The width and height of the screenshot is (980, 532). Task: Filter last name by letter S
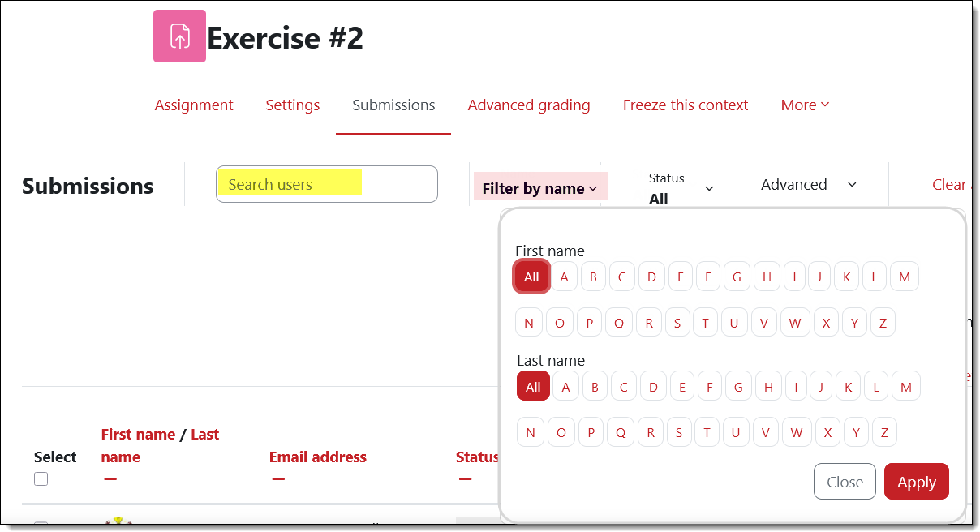click(679, 432)
